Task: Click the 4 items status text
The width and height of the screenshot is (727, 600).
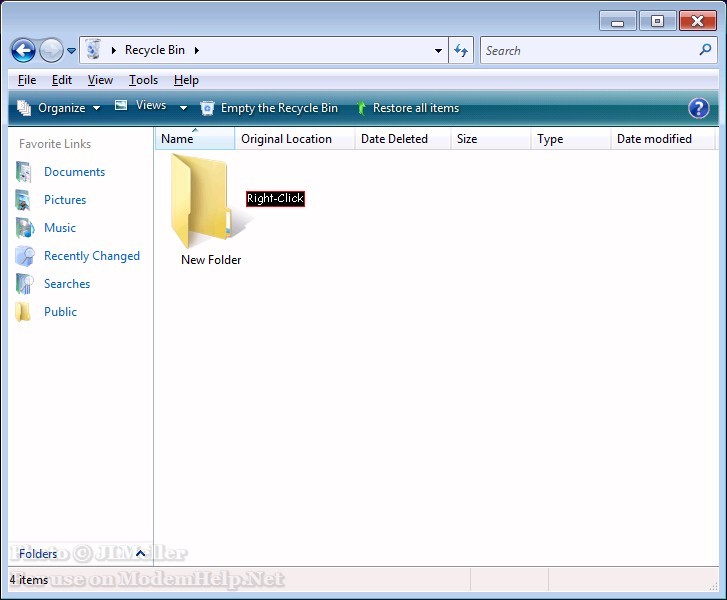Action: pos(29,580)
